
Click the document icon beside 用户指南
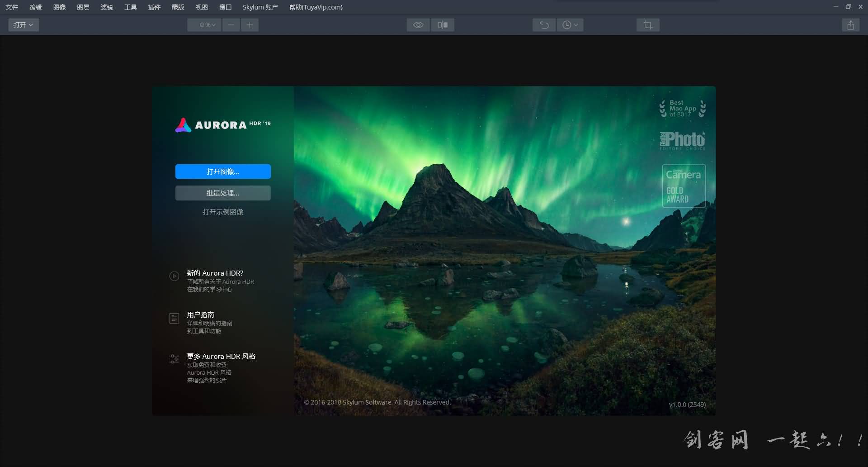[174, 319]
